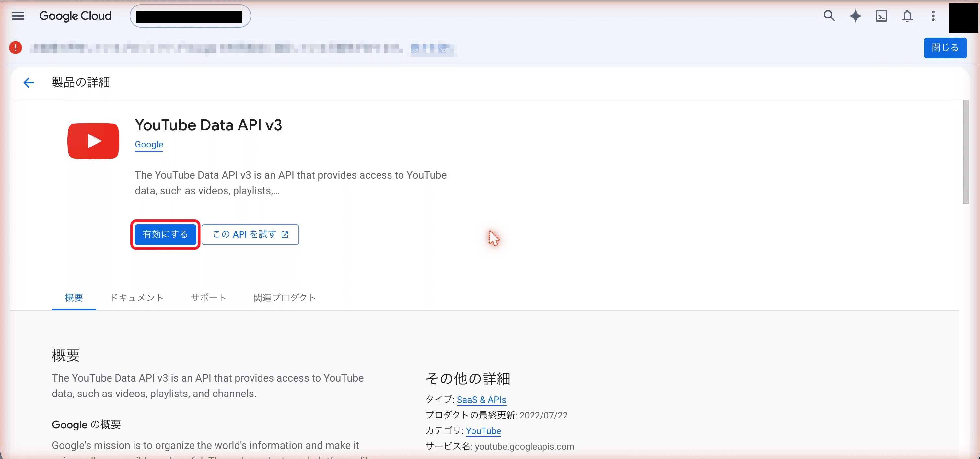Click the youtube.googleapis.com service name

(524, 446)
